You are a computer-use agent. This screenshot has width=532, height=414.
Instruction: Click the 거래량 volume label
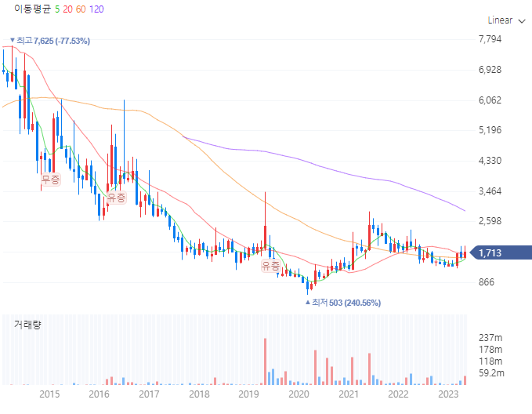click(27, 325)
